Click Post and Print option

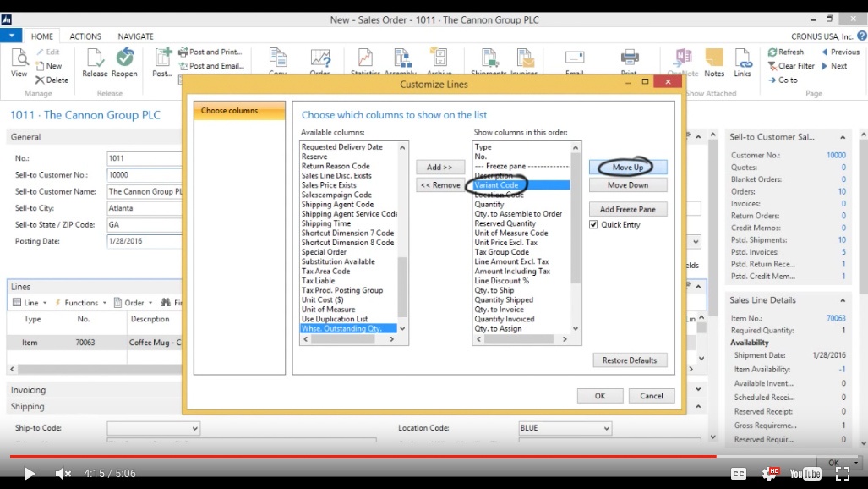coord(210,52)
